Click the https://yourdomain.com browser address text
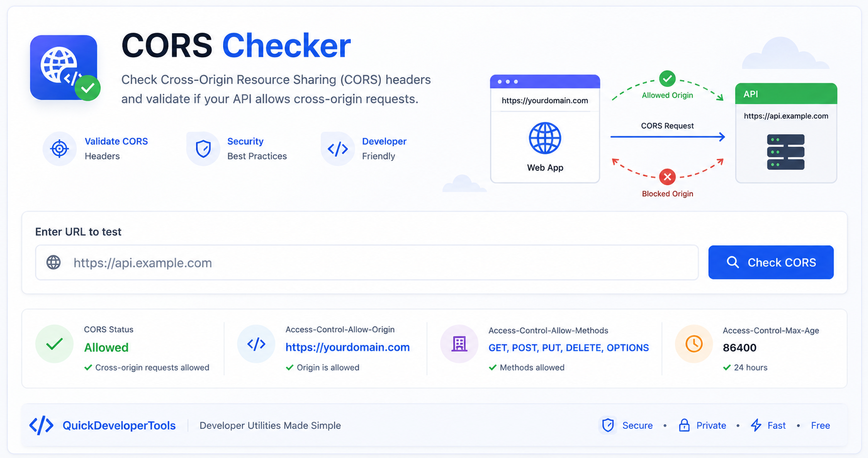The width and height of the screenshot is (868, 458). pos(545,101)
